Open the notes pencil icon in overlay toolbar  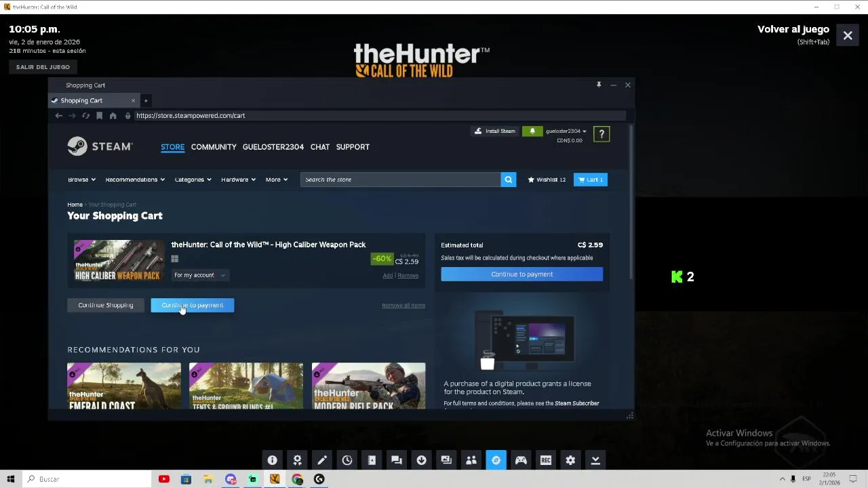pos(322,460)
